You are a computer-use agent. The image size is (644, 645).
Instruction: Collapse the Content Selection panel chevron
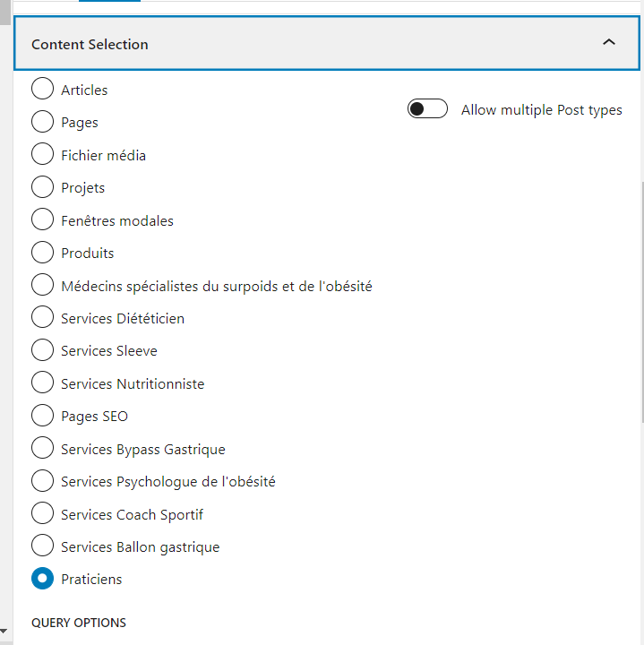(609, 43)
